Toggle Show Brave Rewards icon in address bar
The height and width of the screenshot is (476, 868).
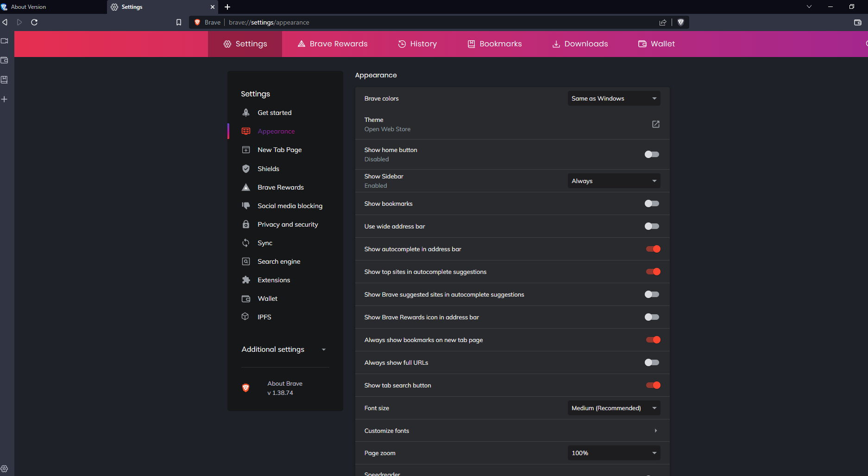652,317
